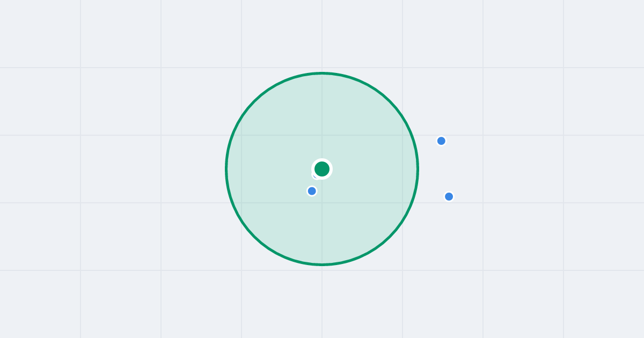Click the upper blue dot outside the circle

coord(441,141)
